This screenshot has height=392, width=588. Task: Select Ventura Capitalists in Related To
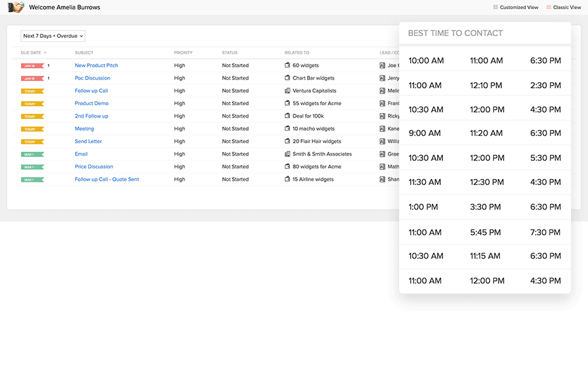314,91
